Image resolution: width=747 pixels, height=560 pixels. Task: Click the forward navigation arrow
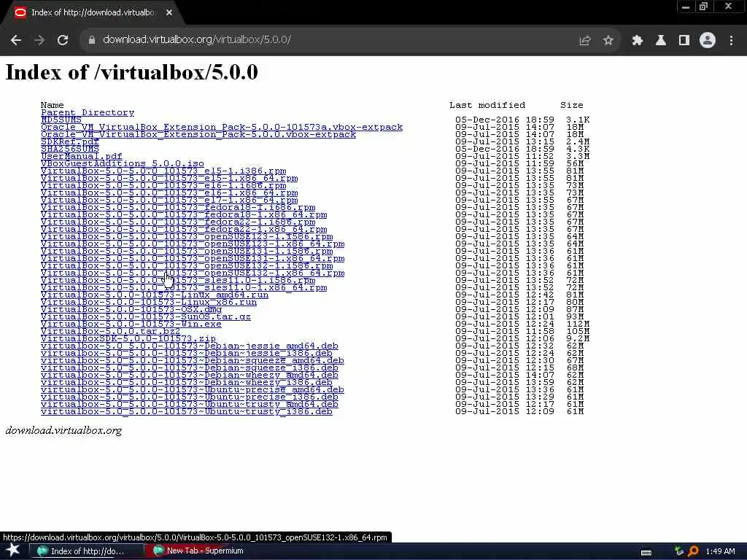click(x=39, y=41)
